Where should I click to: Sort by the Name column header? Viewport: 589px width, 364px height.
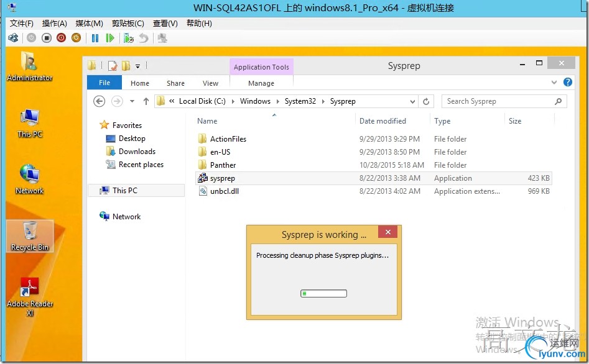point(207,121)
